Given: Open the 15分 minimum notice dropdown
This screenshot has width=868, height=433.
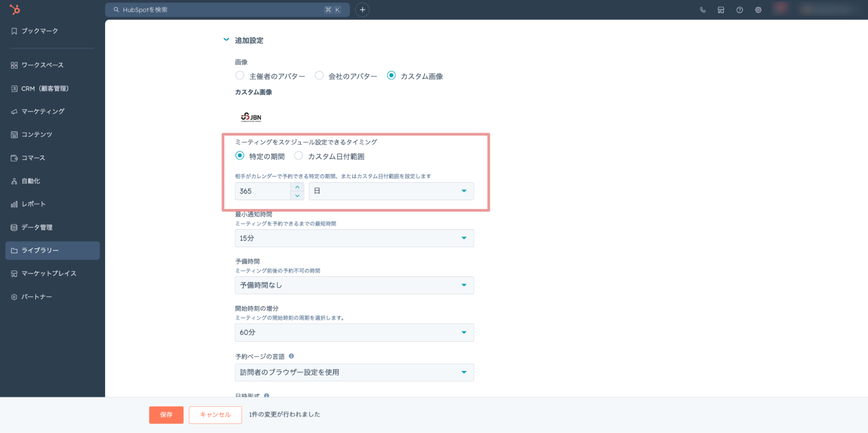Looking at the screenshot, I should [354, 238].
